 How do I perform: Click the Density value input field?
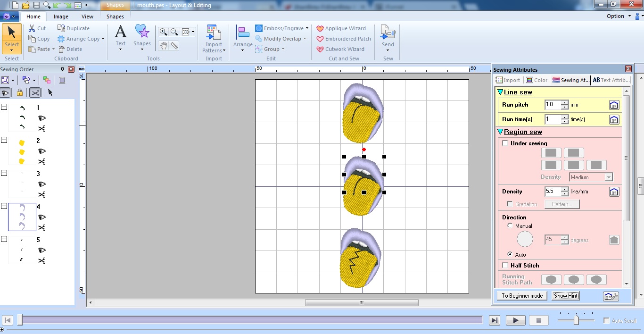click(x=552, y=192)
